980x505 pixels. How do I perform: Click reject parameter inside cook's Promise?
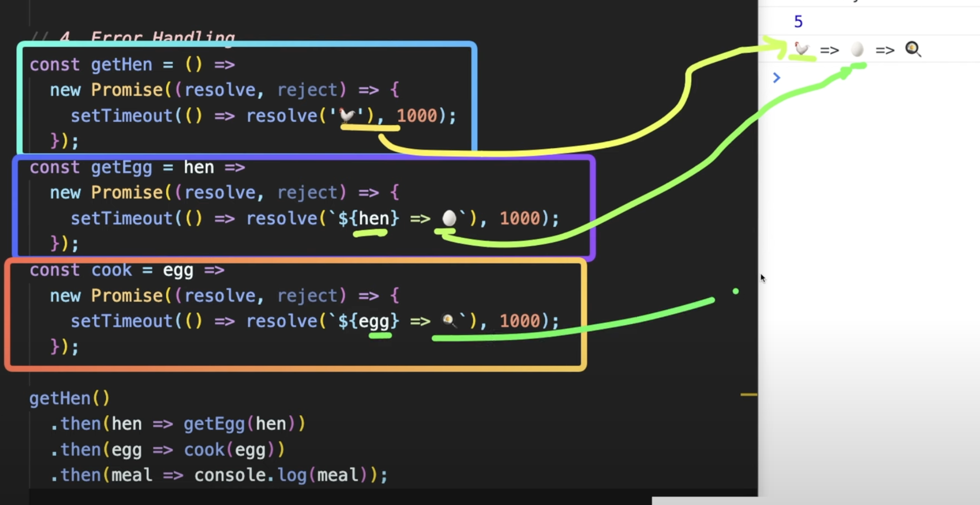coord(308,296)
